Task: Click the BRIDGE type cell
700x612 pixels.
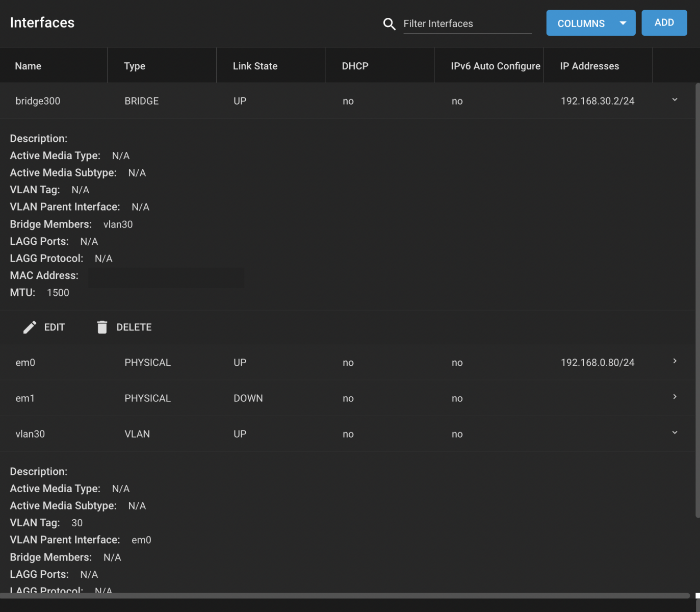Action: [x=142, y=101]
